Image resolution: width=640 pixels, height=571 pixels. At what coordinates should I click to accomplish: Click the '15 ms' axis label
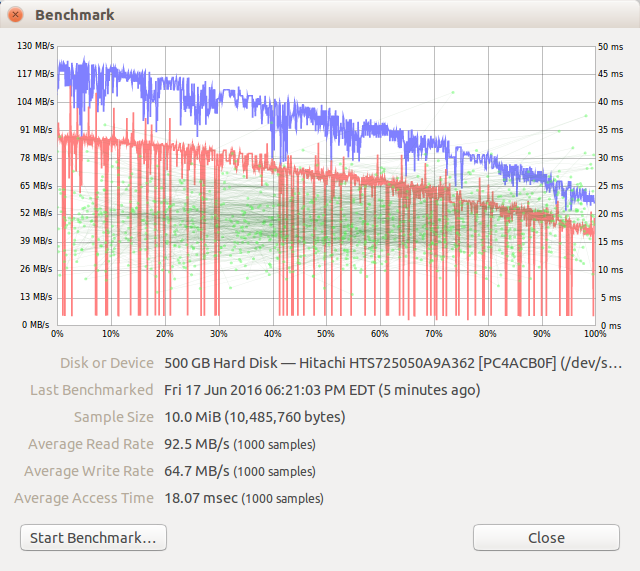[x=611, y=241]
